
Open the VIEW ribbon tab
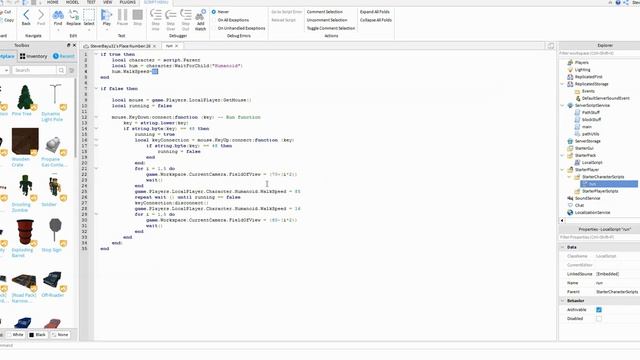click(107, 2)
